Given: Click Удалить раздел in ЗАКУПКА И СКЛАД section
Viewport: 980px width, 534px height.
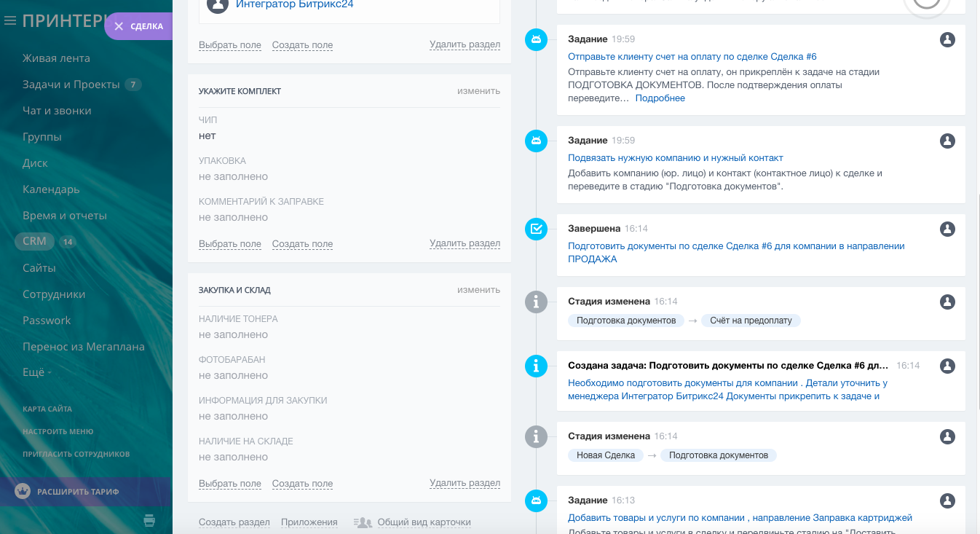Looking at the screenshot, I should click(465, 483).
